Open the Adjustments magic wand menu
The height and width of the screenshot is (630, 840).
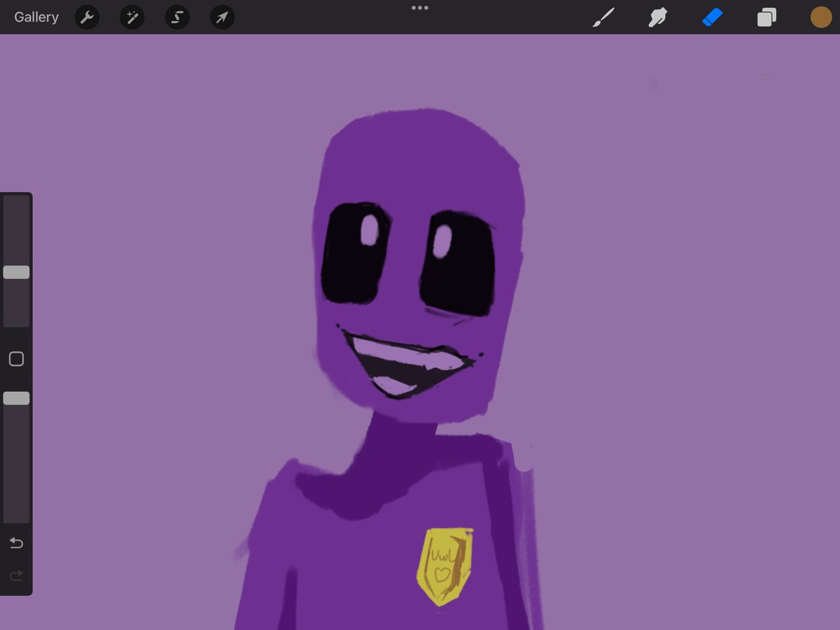tap(132, 17)
